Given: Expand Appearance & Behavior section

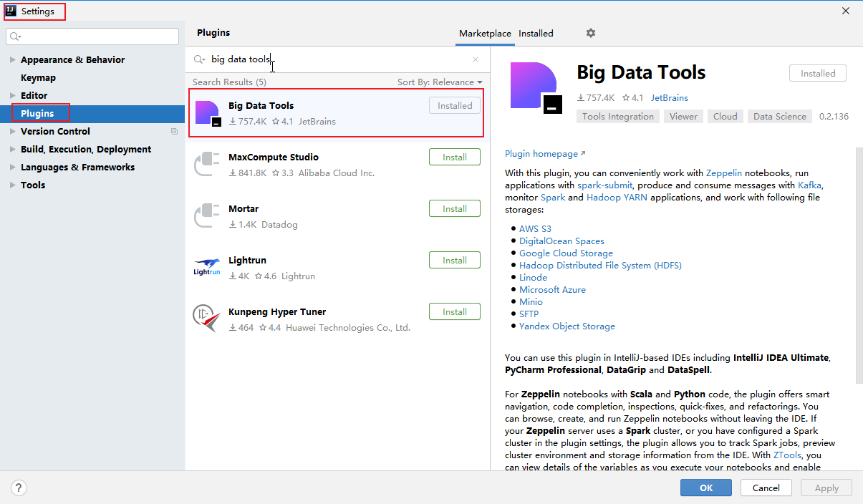Looking at the screenshot, I should pyautogui.click(x=13, y=60).
